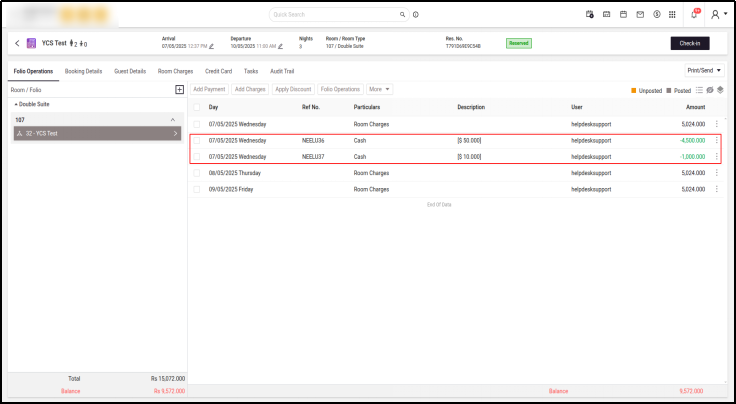Image resolution: width=736 pixels, height=404 pixels.
Task: Open row menu for 09/05/2025 Friday charge
Action: (716, 189)
